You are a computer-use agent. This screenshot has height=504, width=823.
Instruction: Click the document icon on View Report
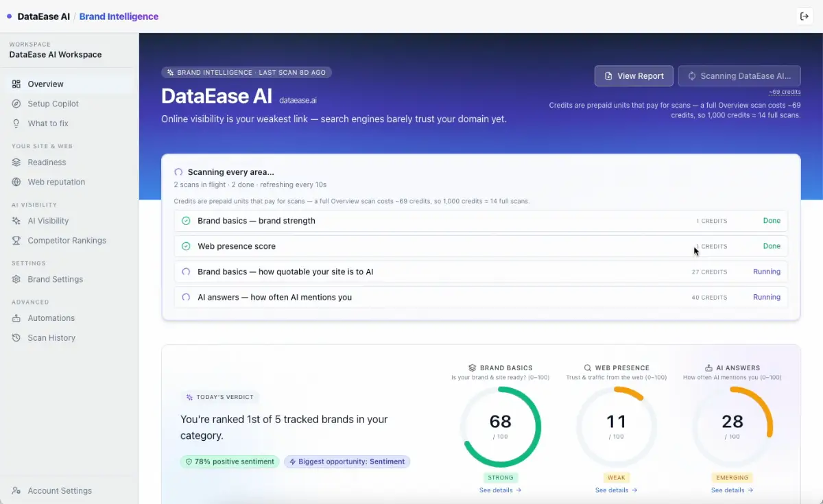(x=608, y=76)
